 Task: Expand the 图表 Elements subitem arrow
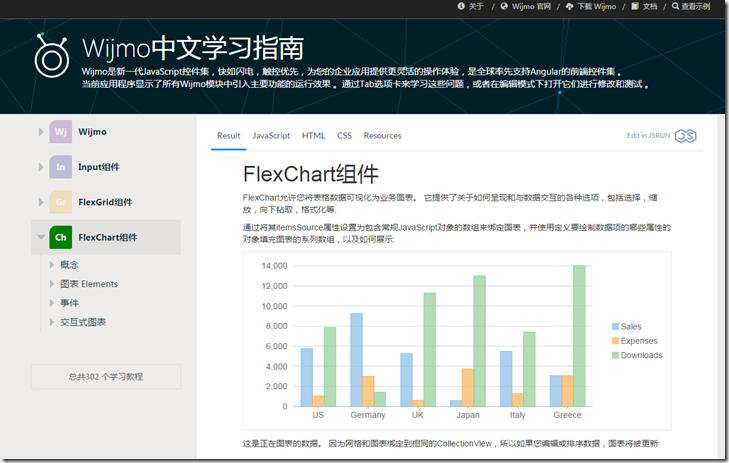[x=52, y=284]
